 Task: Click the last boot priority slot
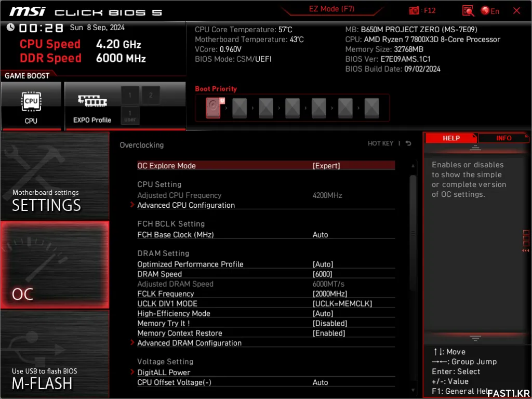click(x=372, y=108)
